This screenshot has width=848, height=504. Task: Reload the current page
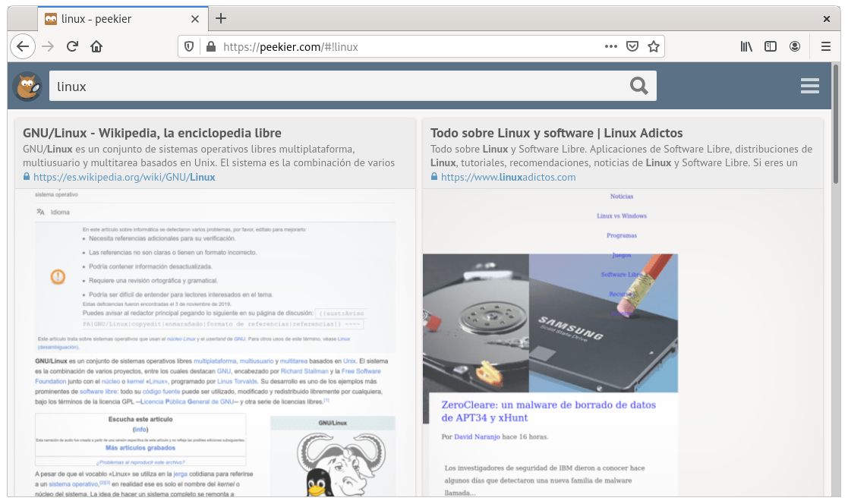[x=72, y=46]
